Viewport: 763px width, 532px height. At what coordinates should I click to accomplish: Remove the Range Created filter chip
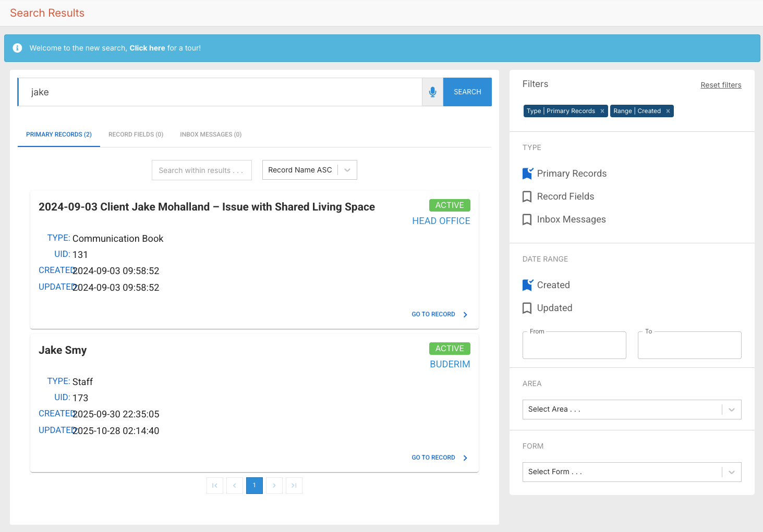[668, 111]
